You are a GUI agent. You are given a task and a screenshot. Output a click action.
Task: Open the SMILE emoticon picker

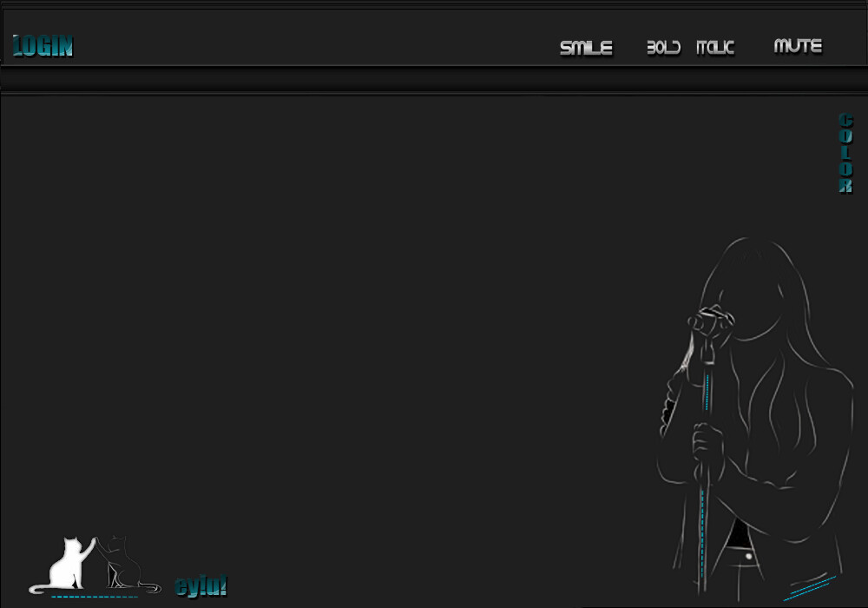point(586,48)
